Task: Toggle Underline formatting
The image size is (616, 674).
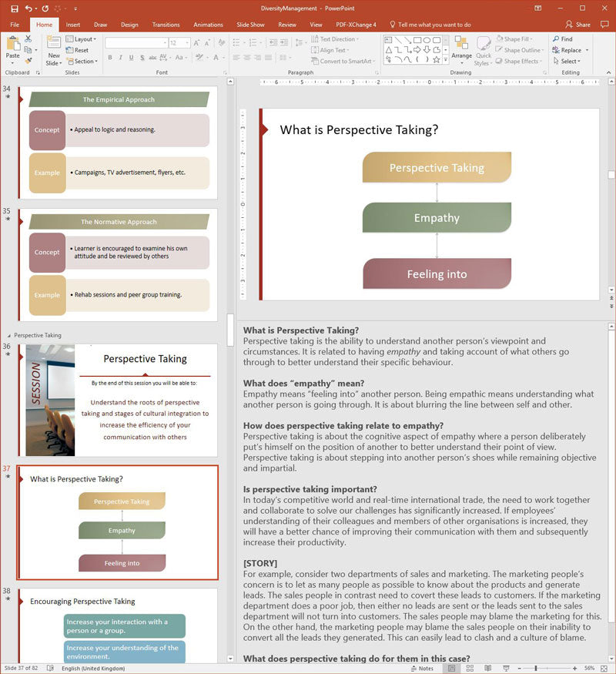Action: pyautogui.click(x=131, y=58)
